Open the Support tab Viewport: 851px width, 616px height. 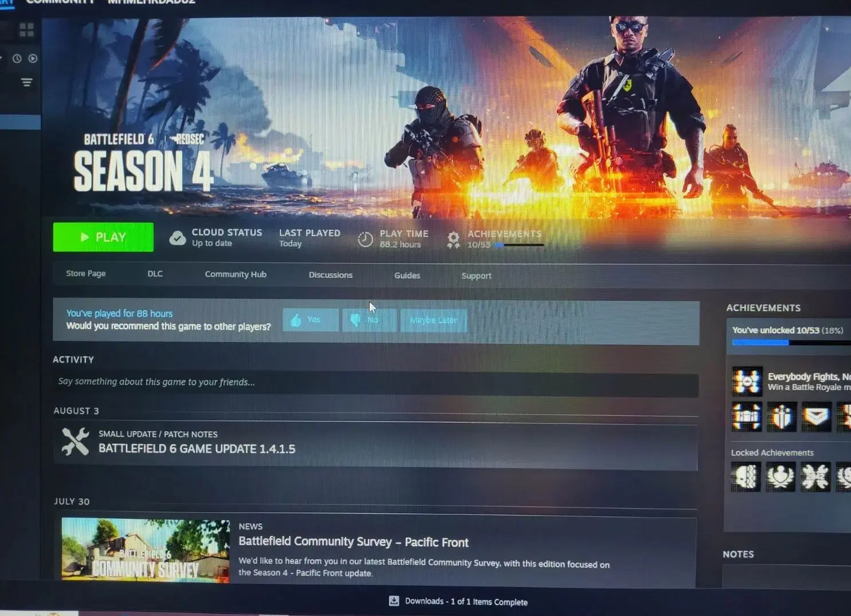[x=477, y=276]
